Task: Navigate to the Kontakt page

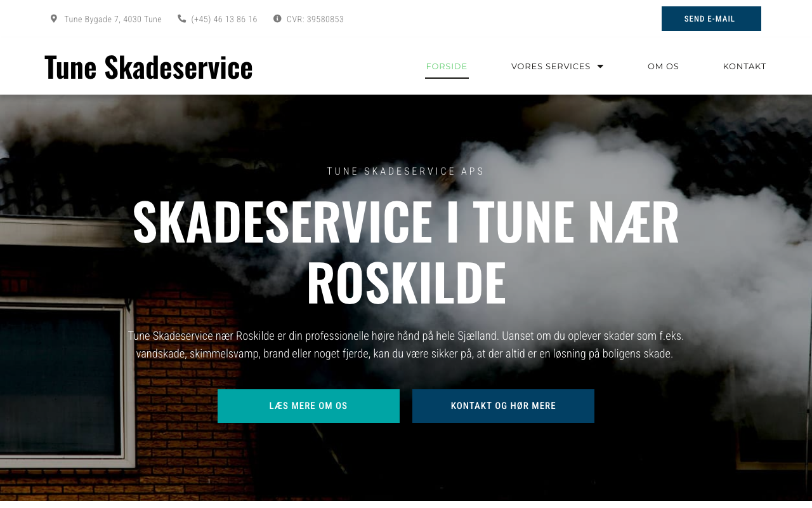Action: click(744, 66)
